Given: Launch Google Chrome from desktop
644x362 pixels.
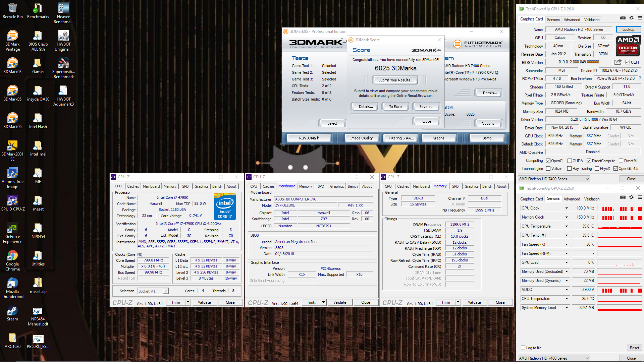Looking at the screenshot, I should click(12, 261).
